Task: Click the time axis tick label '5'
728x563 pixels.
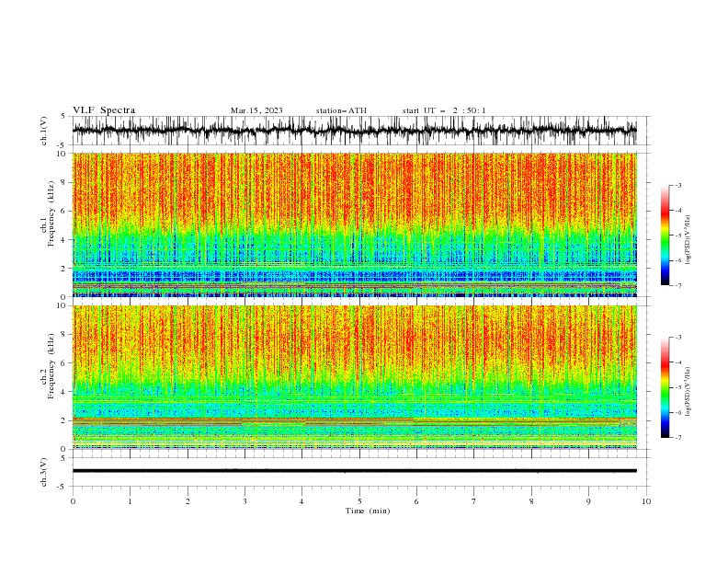Action: tap(359, 501)
